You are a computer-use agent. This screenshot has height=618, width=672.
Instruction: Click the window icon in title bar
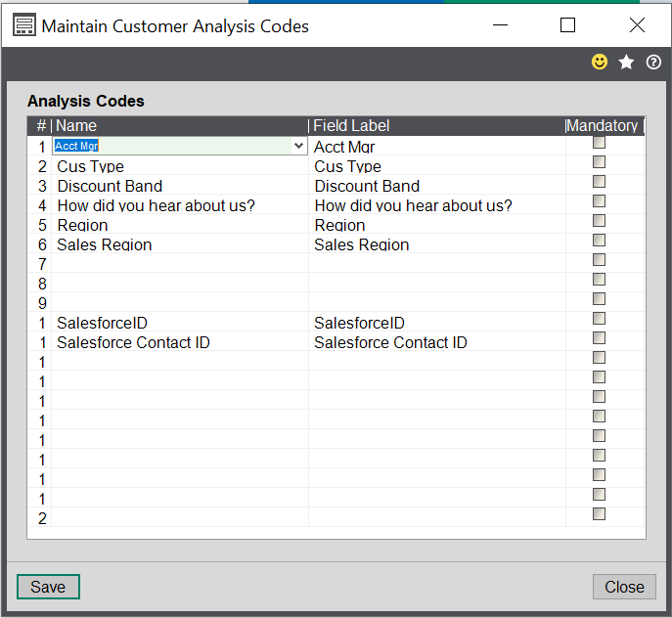click(23, 26)
